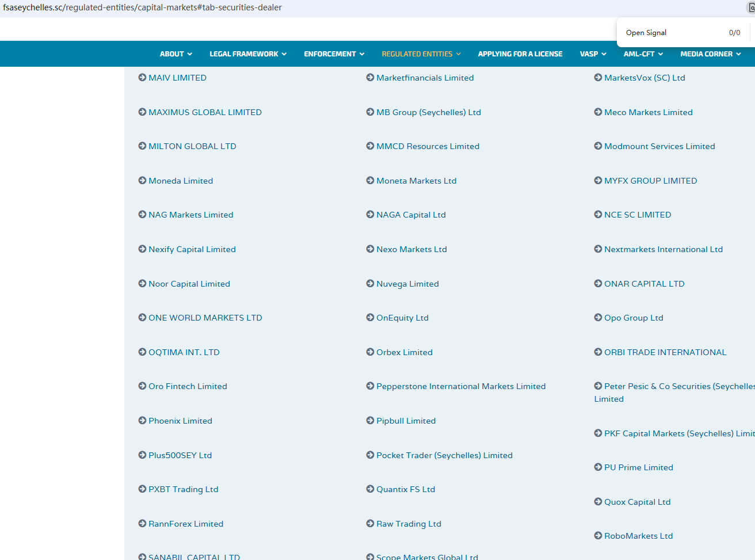Select the arrow icon beside Meco Markets Limited
Viewport: 755px width, 560px height.
tap(598, 112)
